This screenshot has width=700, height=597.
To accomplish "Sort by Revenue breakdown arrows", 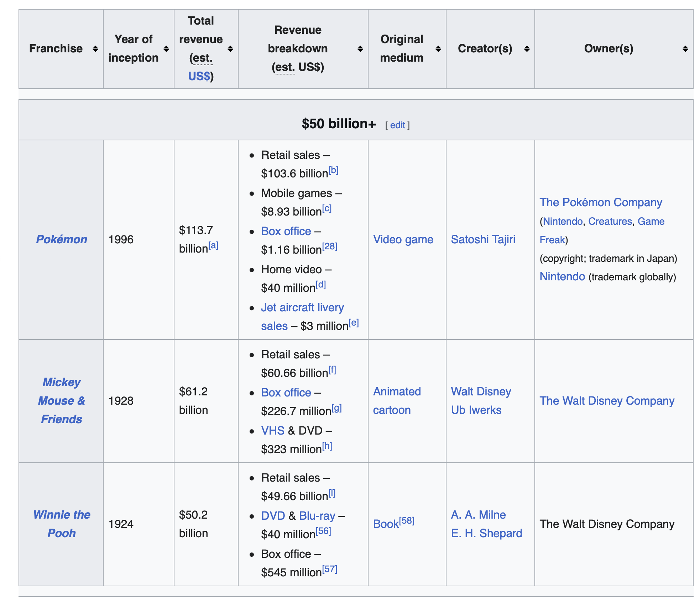I will pos(360,49).
